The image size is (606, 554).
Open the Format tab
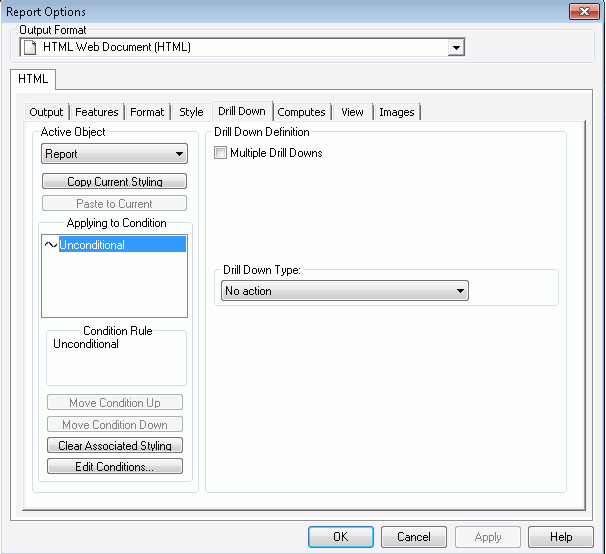pos(147,112)
